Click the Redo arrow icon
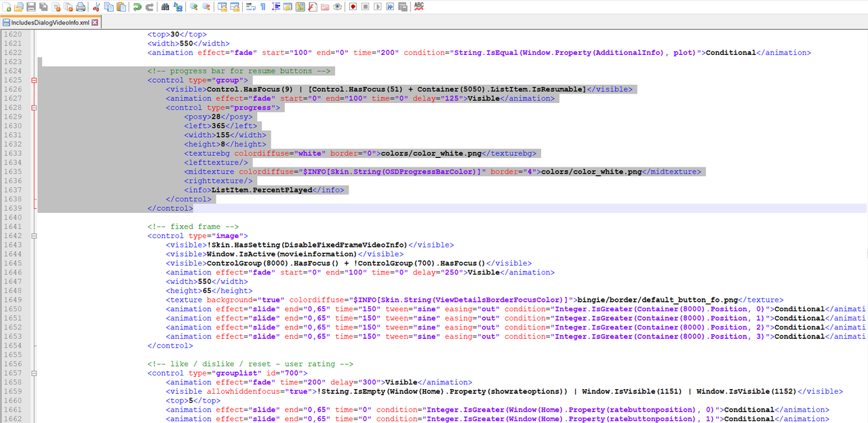868x423 pixels. click(149, 7)
